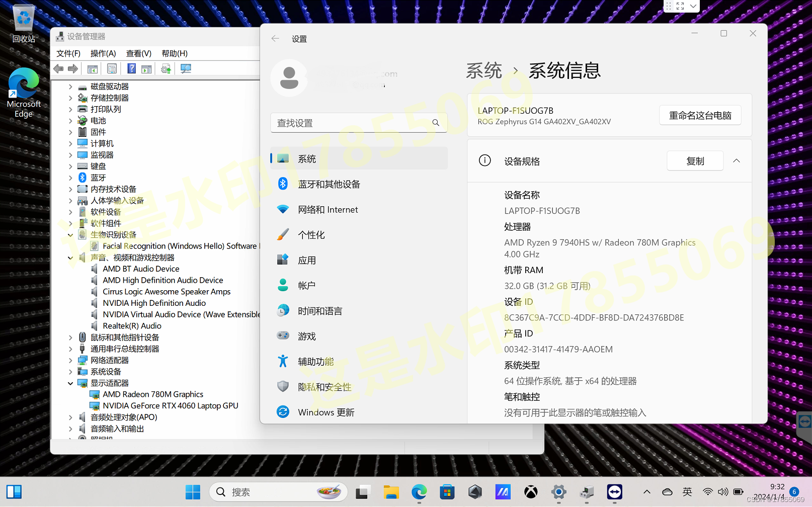Open Microsoft Edge from the taskbar
Screen dimensions: 812x507
(419, 492)
